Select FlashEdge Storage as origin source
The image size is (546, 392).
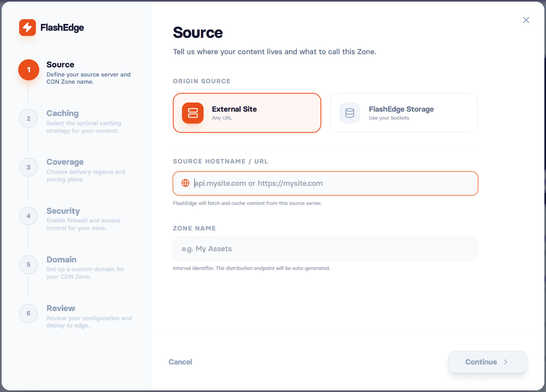tap(404, 113)
